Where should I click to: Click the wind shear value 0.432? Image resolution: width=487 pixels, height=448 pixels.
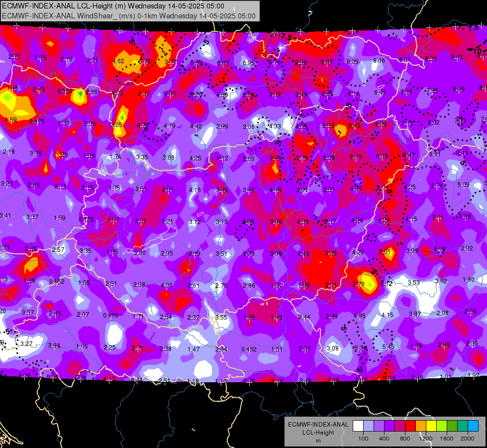click(249, 349)
